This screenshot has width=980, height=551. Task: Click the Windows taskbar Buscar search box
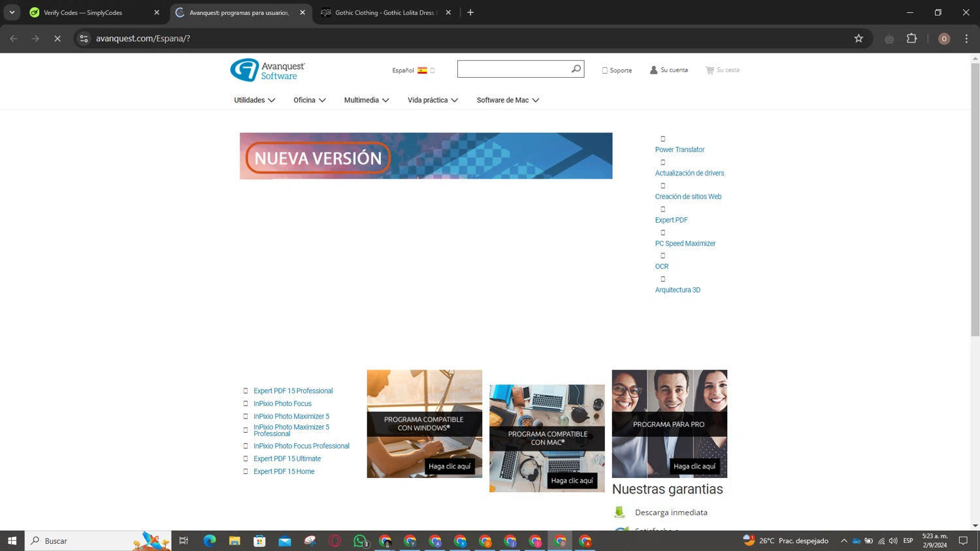coord(98,541)
